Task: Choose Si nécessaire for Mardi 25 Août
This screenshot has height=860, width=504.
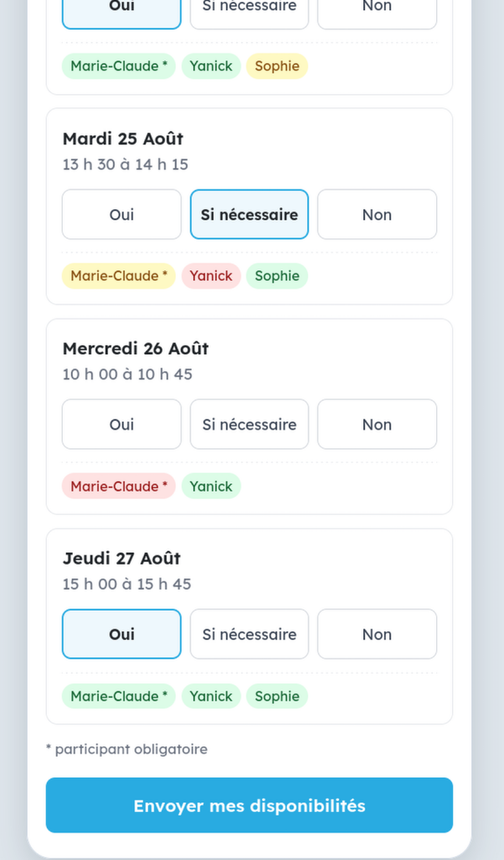Action: [250, 215]
